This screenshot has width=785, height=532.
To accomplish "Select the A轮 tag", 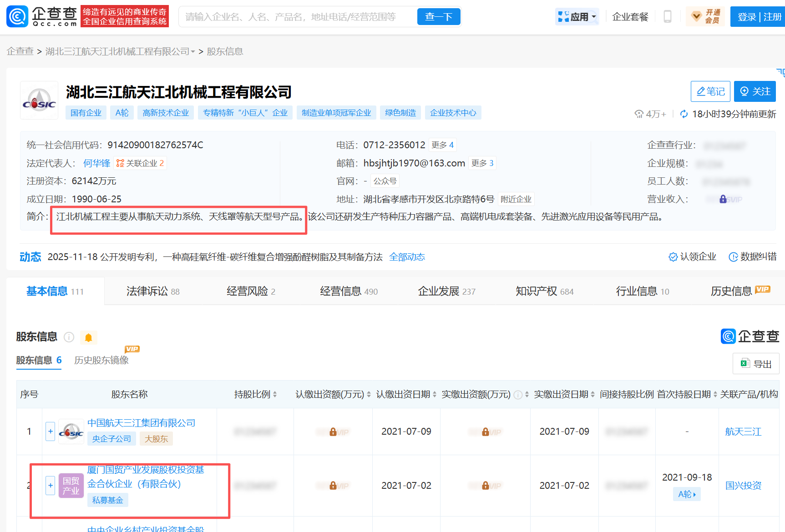I will 122,113.
